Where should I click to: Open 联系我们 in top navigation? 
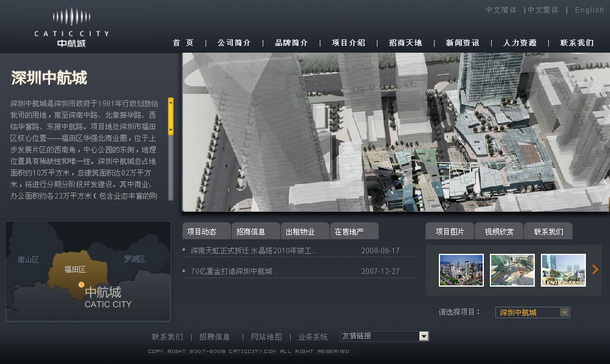pos(577,43)
